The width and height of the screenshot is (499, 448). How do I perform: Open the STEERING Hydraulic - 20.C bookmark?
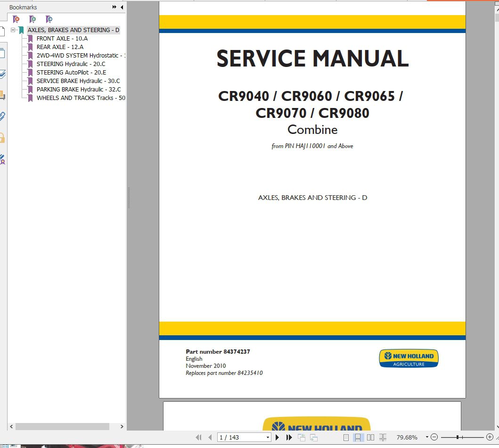(71, 64)
